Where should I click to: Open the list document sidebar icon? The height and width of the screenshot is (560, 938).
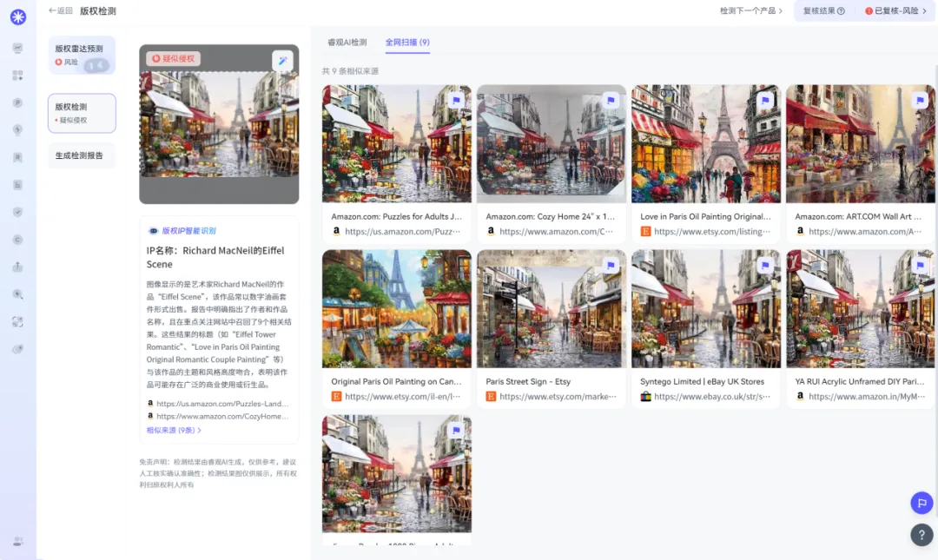(x=18, y=185)
